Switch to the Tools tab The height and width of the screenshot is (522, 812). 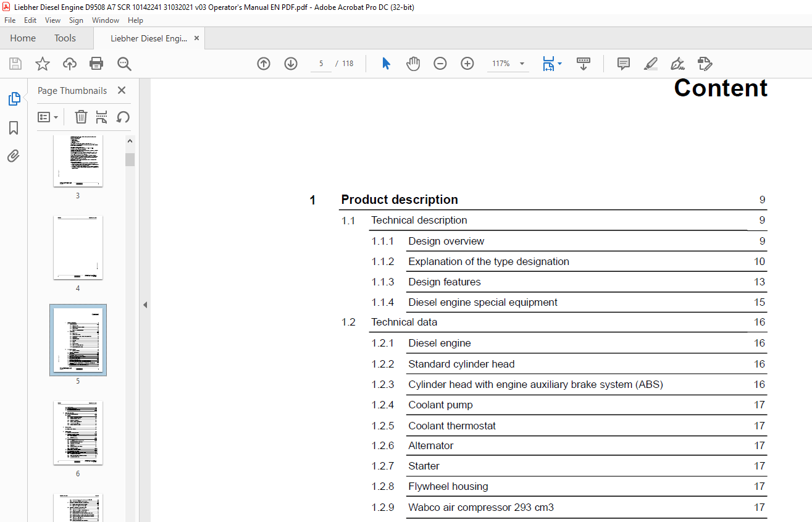pyautogui.click(x=65, y=38)
